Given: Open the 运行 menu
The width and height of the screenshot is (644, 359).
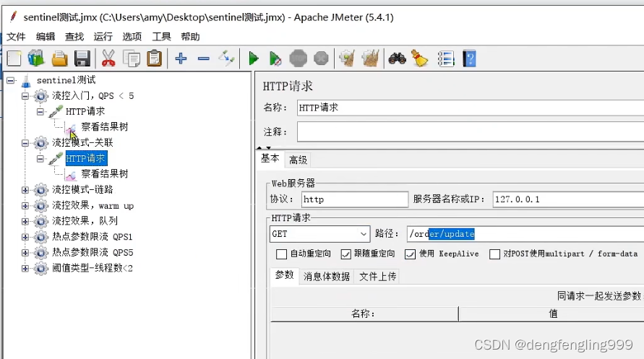Looking at the screenshot, I should [x=103, y=37].
